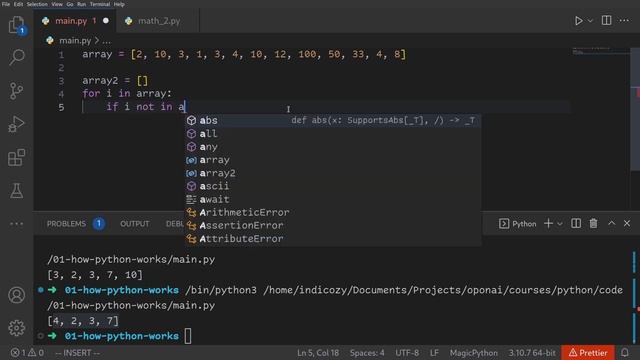Split the editor to the right
Image resolution: width=640 pixels, height=360 pixels.
point(607,20)
